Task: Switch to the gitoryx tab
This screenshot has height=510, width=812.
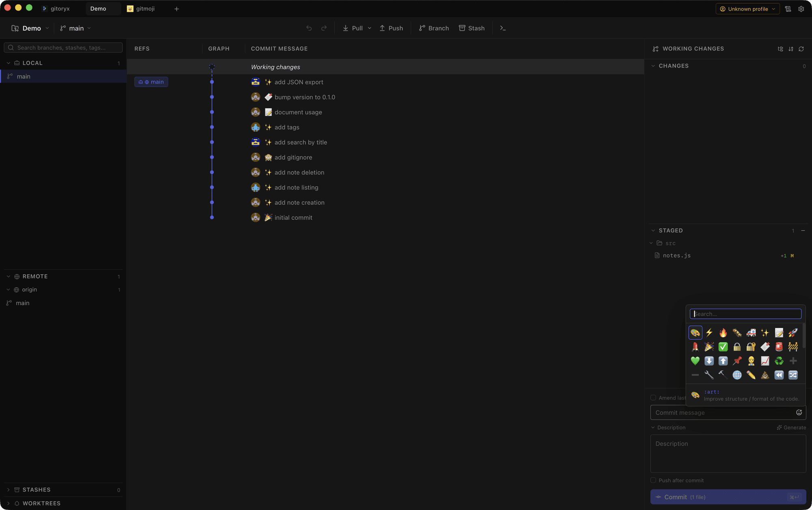Action: [x=56, y=9]
